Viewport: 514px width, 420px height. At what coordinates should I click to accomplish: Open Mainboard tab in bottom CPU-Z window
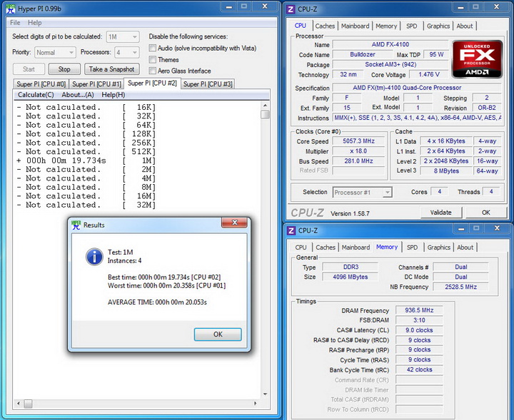pos(356,247)
